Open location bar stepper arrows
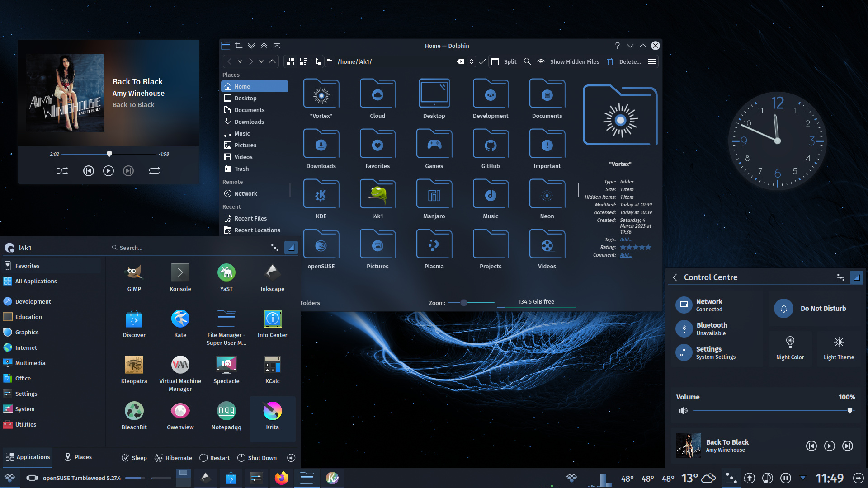Image resolution: width=868 pixels, height=488 pixels. pos(472,61)
